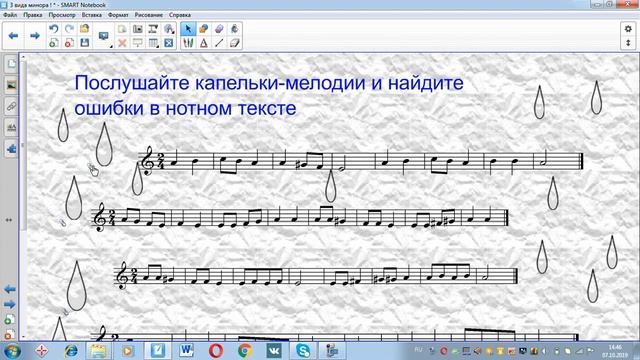This screenshot has width=640, height=360.
Task: Open the Properties sidebar tab
Action: coord(11,128)
